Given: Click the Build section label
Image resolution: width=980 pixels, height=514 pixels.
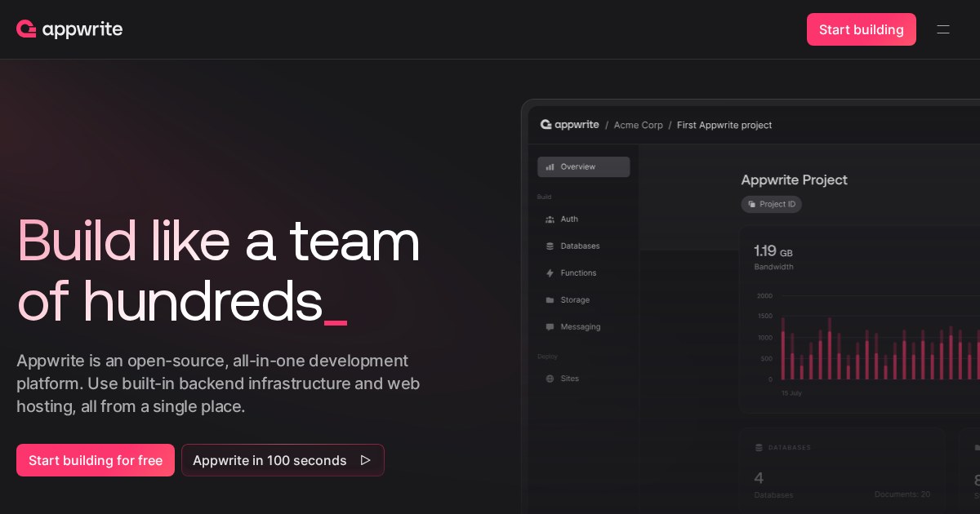Looking at the screenshot, I should [544, 197].
